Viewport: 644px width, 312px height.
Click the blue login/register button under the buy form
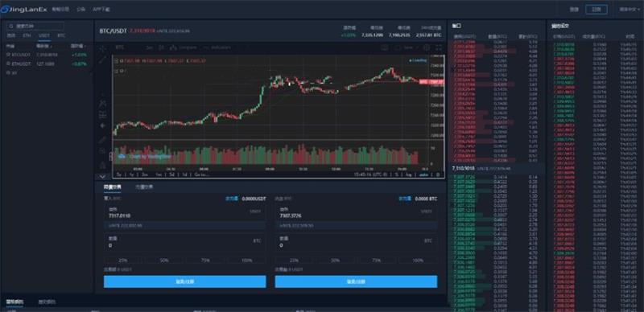coord(185,281)
